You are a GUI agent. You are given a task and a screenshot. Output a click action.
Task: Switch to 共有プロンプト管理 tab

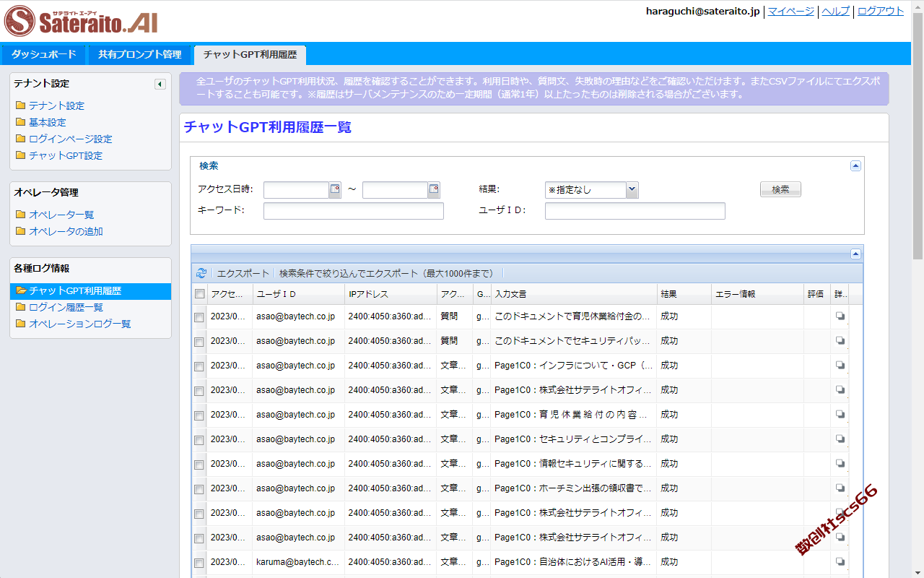140,54
